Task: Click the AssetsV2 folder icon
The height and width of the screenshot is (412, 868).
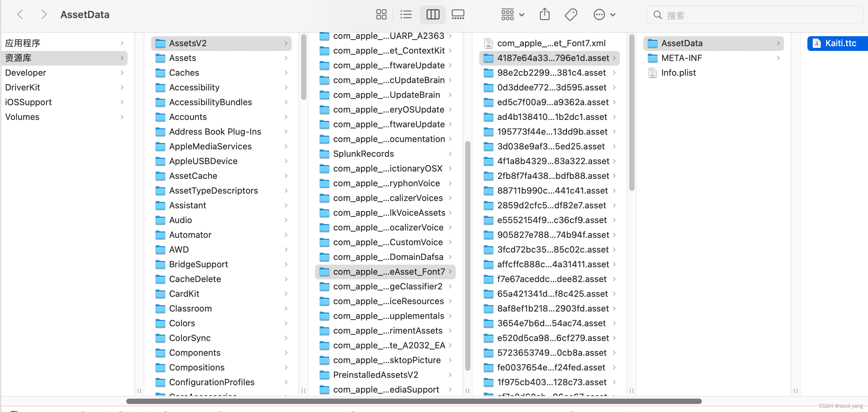Action: click(160, 43)
